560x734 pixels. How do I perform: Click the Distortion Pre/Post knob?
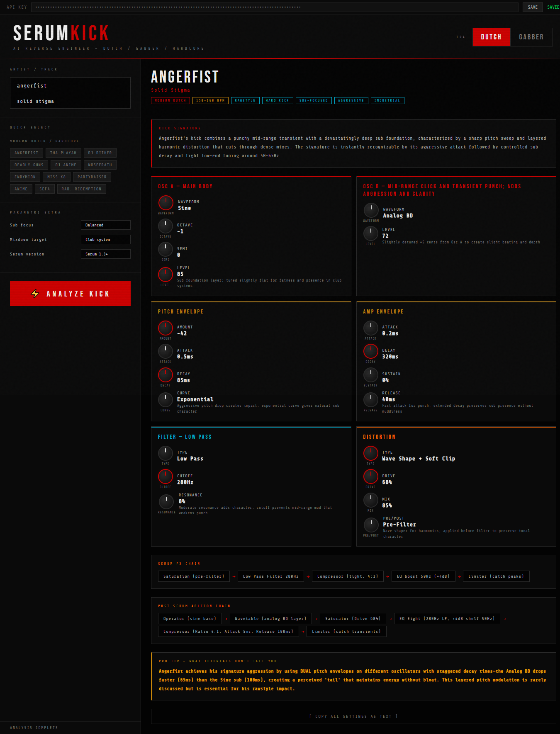click(371, 525)
